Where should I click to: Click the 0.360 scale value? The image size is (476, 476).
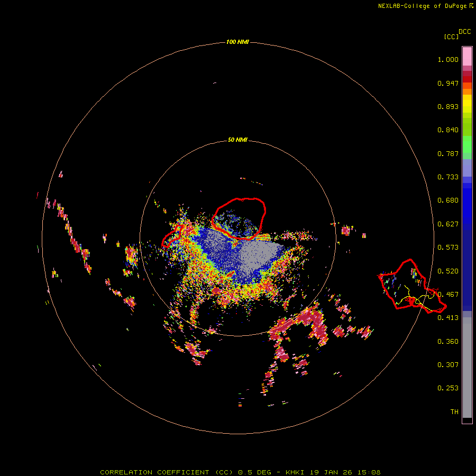[448, 342]
